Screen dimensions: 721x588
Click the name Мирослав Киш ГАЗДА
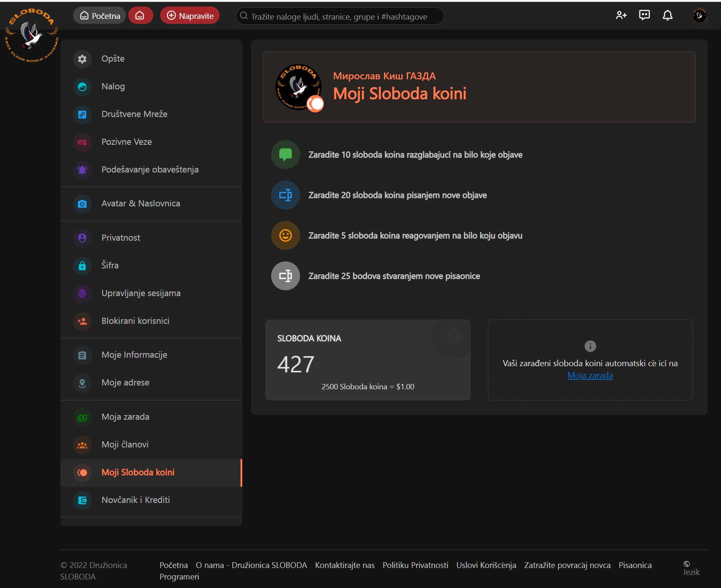[384, 76]
